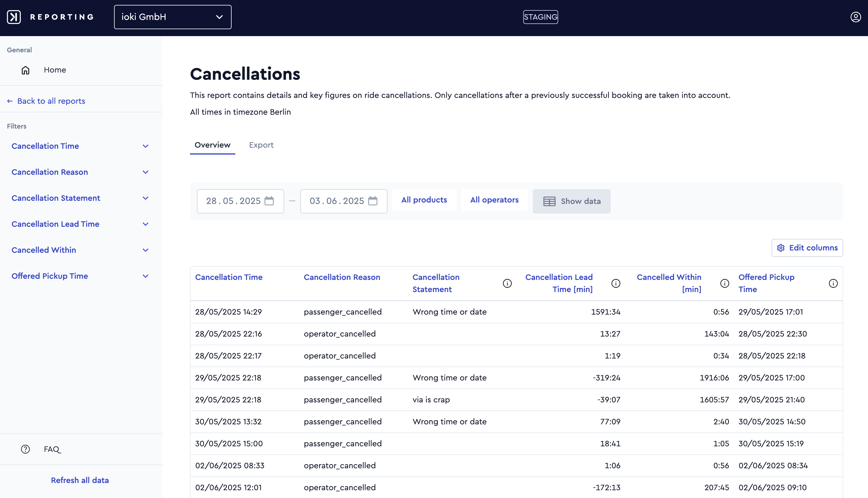Click the FAQ question mark icon
This screenshot has height=498, width=868.
click(26, 449)
